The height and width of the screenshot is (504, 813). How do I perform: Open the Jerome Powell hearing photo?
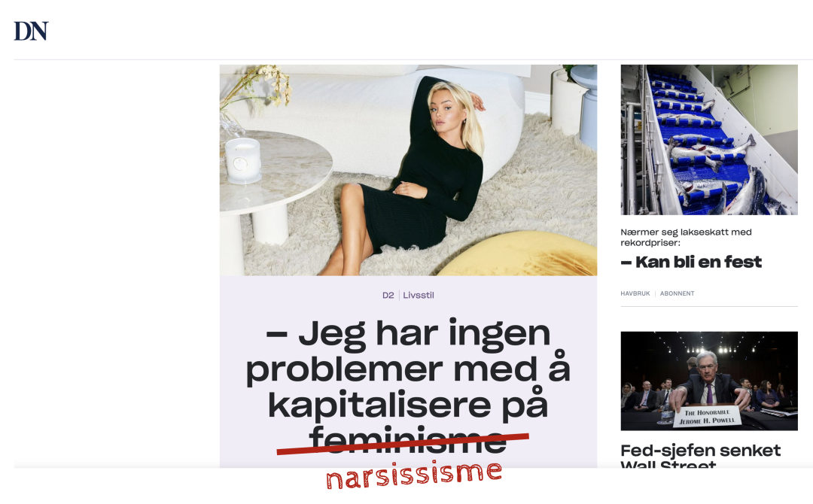coord(709,381)
